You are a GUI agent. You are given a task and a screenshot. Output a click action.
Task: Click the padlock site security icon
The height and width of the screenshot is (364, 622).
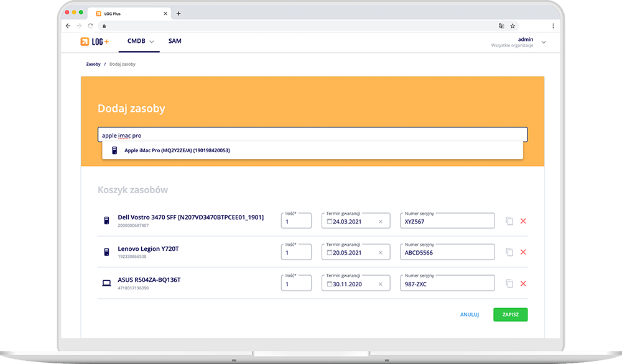[104, 26]
